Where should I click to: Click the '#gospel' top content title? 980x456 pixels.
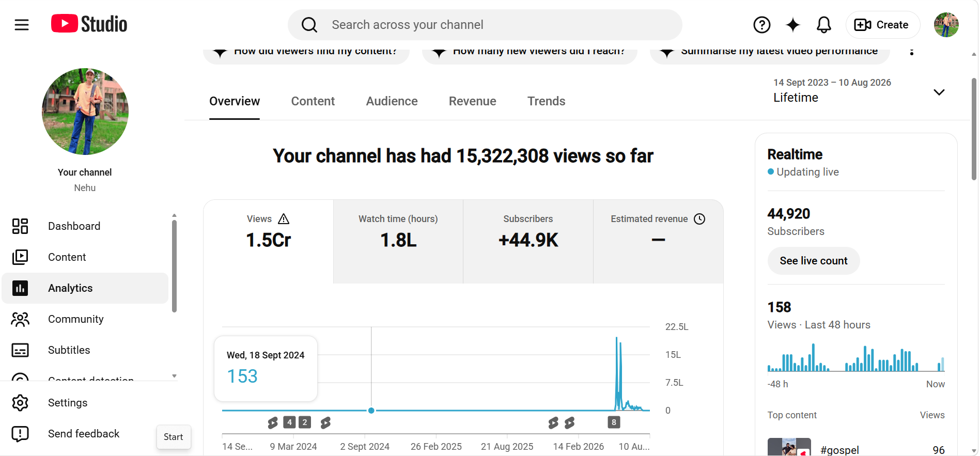click(x=839, y=450)
